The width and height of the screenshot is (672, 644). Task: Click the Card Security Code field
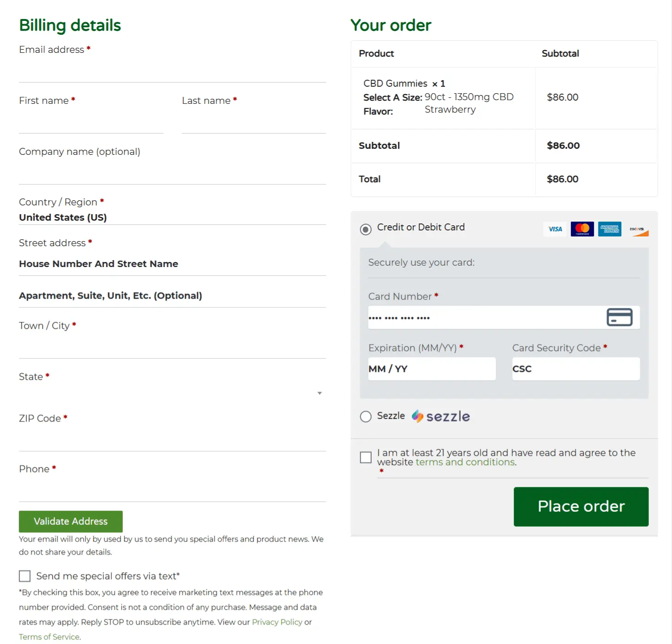[x=575, y=369]
